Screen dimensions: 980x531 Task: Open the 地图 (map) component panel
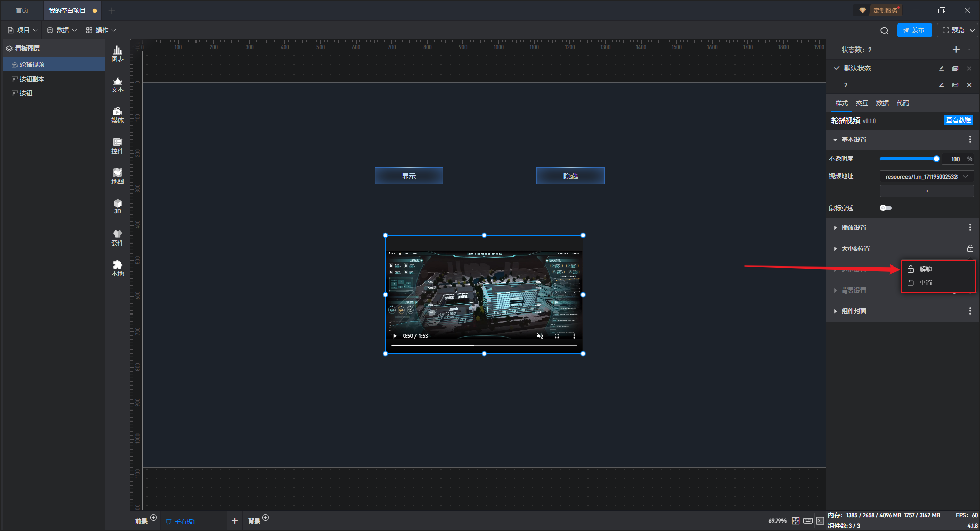coord(117,176)
